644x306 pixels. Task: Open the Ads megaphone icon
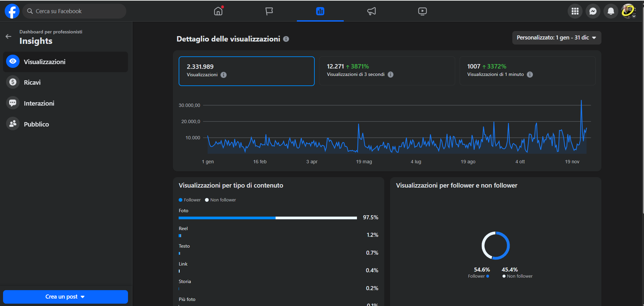(371, 11)
